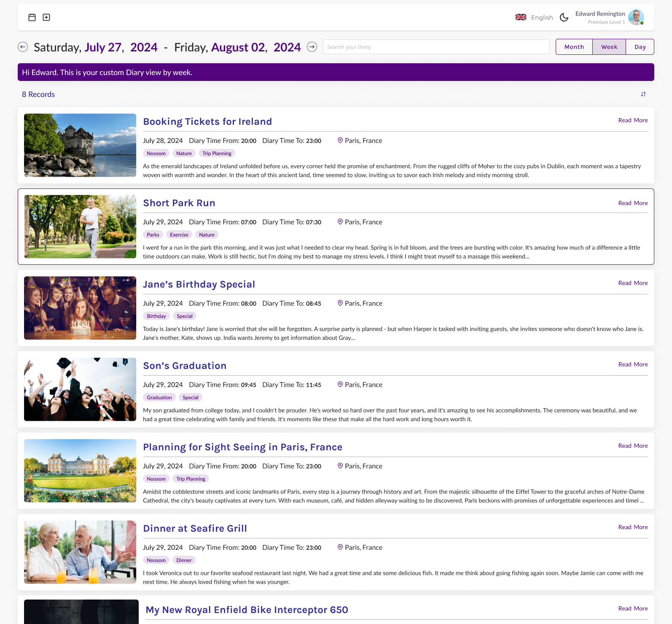Viewport: 672px width, 624px height.
Task: Click location pin on Short Park Run
Action: pyautogui.click(x=340, y=222)
